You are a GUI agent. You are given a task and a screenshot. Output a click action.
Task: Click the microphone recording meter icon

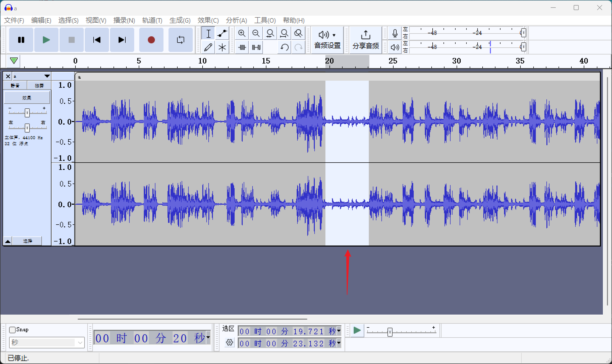tap(395, 33)
